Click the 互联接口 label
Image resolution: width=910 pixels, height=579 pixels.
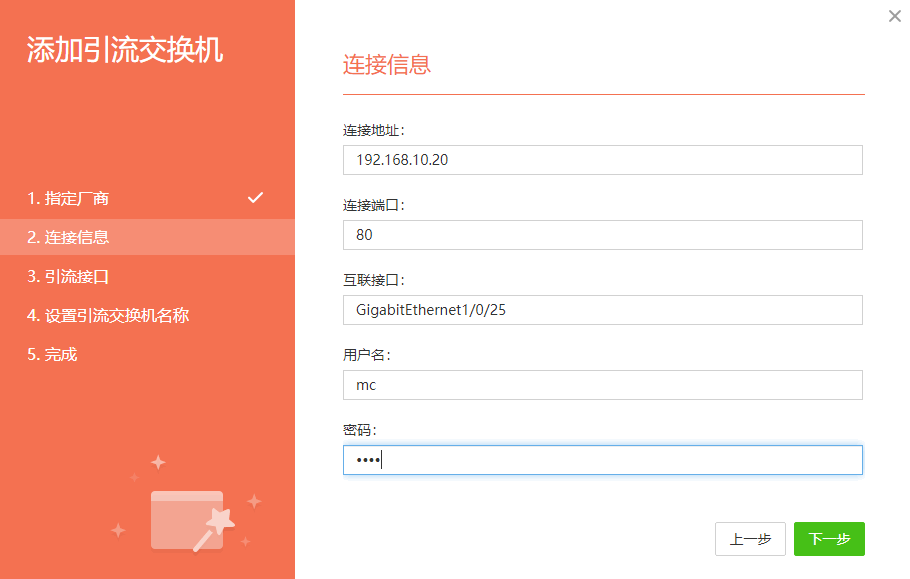tap(373, 280)
